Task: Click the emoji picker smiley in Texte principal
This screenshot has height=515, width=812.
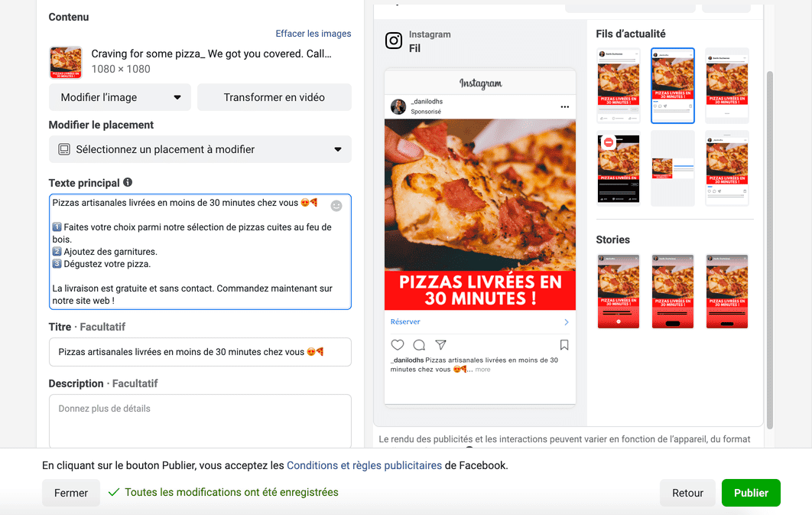Action: point(336,206)
